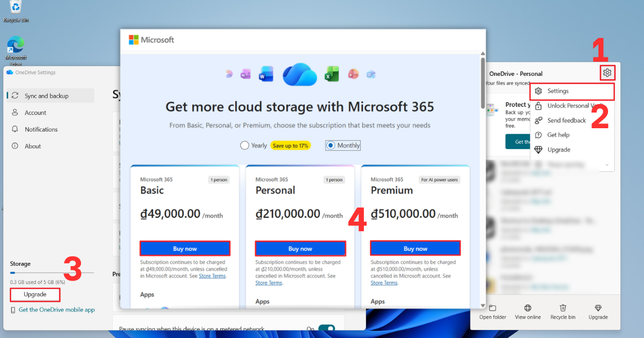Image resolution: width=644 pixels, height=338 pixels.
Task: Open Store Terms link under Basic plan
Action: click(x=213, y=276)
